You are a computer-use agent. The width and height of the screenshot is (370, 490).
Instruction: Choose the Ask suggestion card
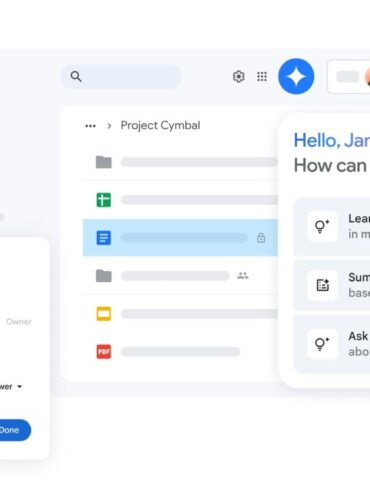(332, 344)
